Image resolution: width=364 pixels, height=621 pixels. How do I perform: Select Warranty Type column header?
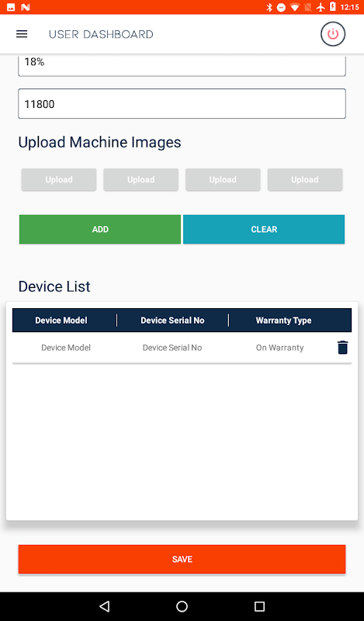point(283,321)
